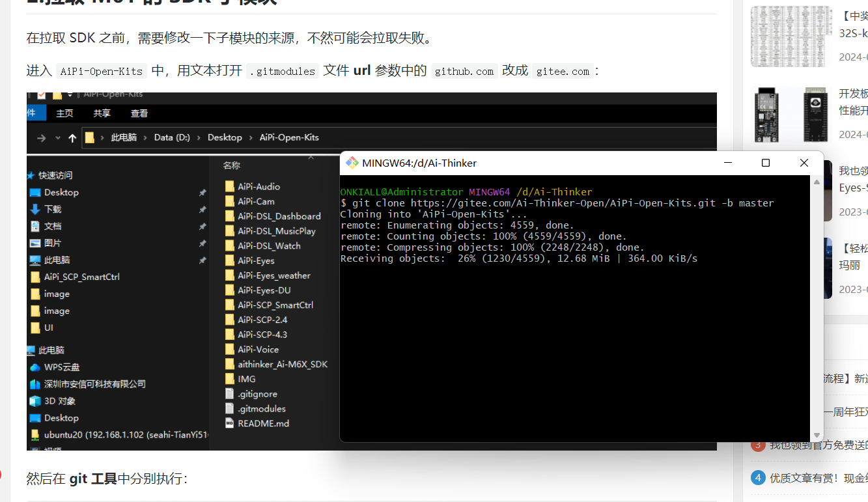Click Data (D:) in the address breadcrumb
This screenshot has height=502, width=868.
(172, 137)
